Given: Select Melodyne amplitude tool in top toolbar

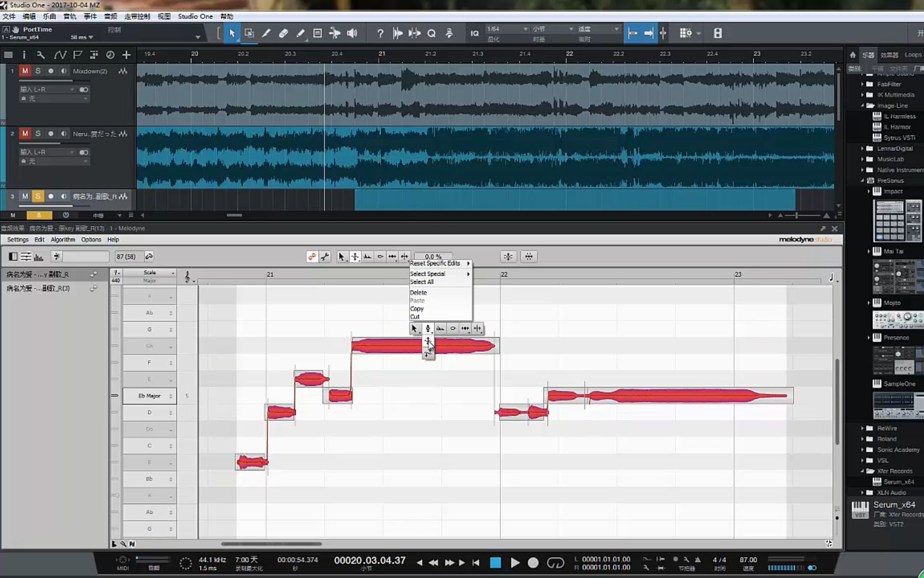Looking at the screenshot, I should 380,257.
